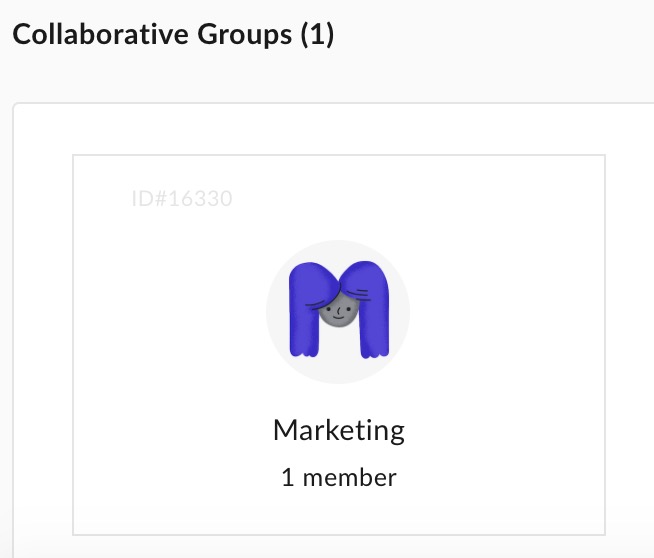View the 1 member count text

[x=339, y=478]
